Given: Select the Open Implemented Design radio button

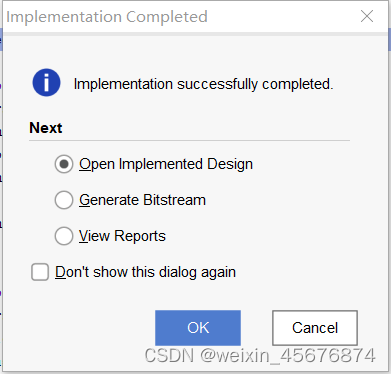Looking at the screenshot, I should pyautogui.click(x=64, y=164).
